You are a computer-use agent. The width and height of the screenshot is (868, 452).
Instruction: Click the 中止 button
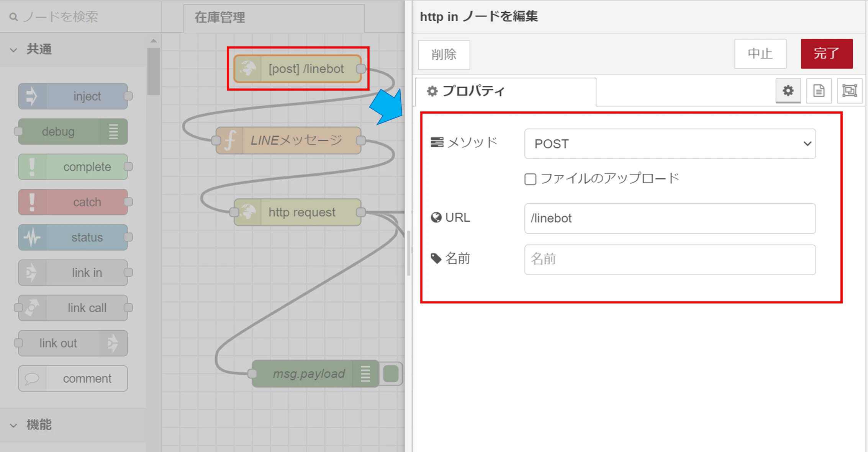[760, 54]
